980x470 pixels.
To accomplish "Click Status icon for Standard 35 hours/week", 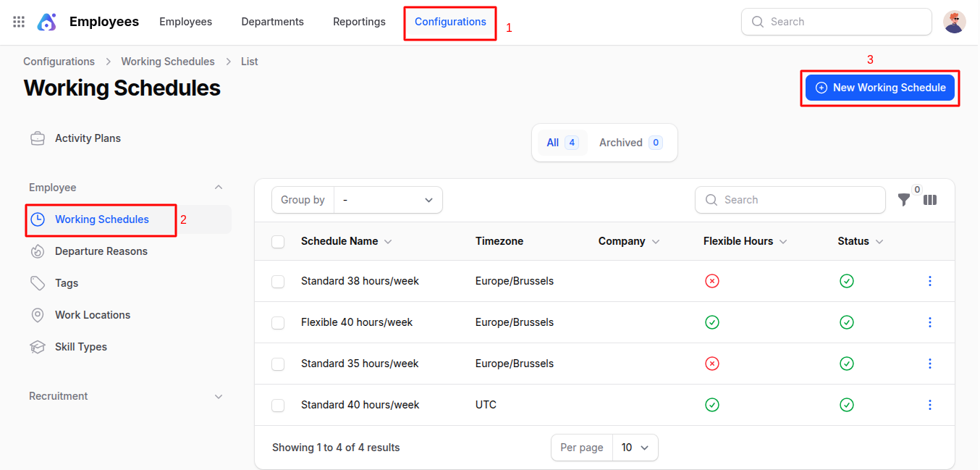I will 846,364.
